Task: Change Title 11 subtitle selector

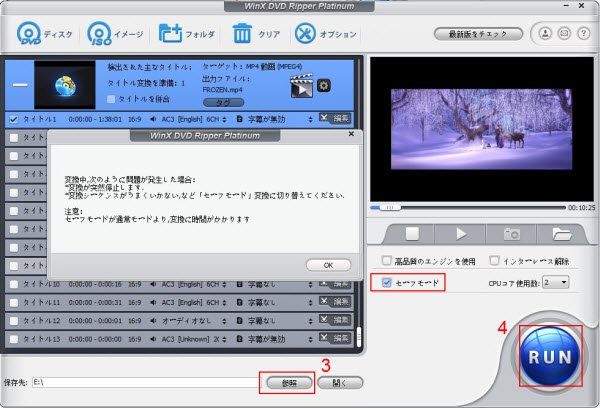Action: [310, 302]
